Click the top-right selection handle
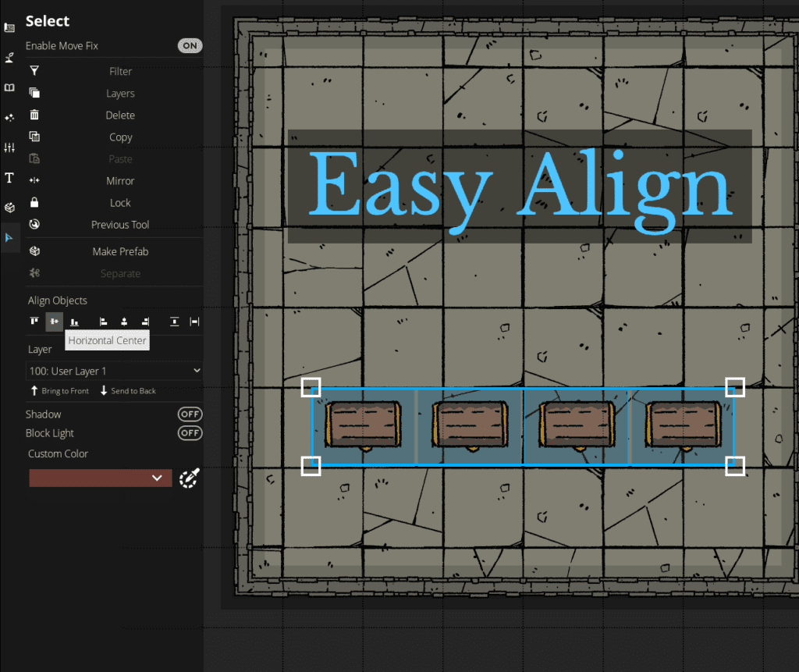 (735, 387)
